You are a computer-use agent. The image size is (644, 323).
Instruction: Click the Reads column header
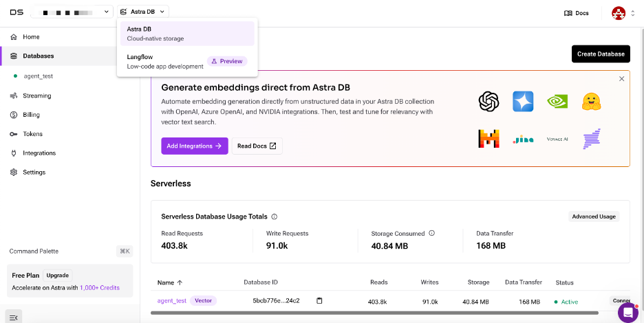pyautogui.click(x=378, y=282)
